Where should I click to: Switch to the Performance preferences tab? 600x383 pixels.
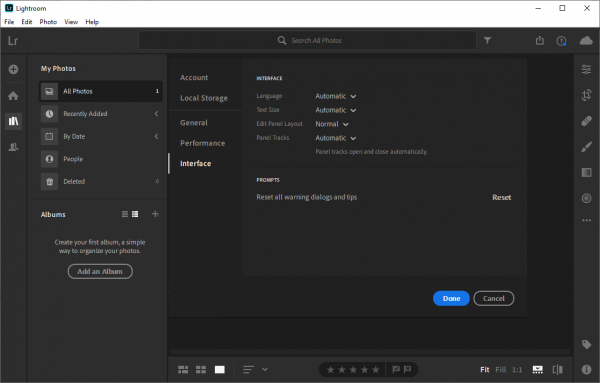pyautogui.click(x=202, y=143)
